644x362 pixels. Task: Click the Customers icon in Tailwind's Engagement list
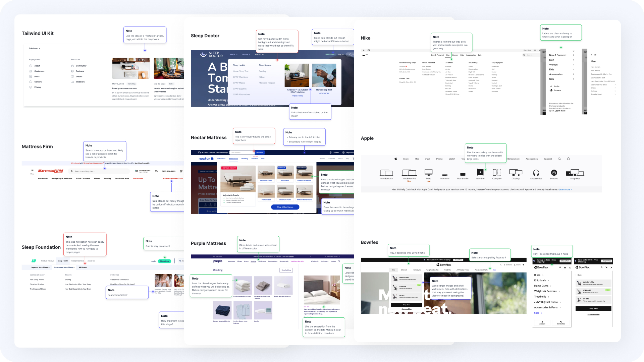(x=31, y=71)
